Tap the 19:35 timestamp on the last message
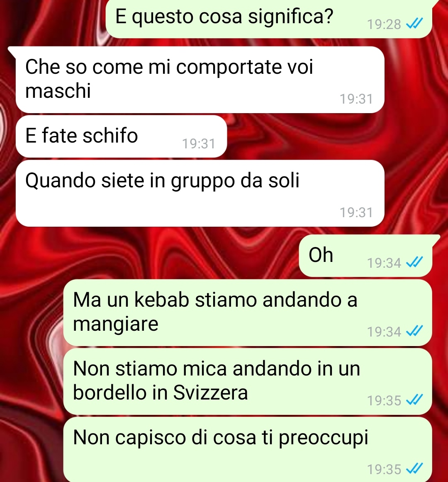The width and height of the screenshot is (448, 482). point(384,470)
